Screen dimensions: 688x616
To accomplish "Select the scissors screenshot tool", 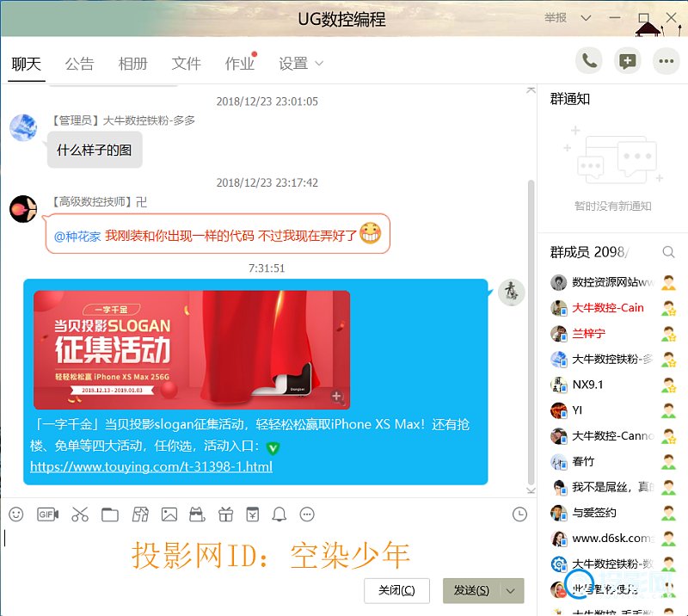I will (80, 514).
